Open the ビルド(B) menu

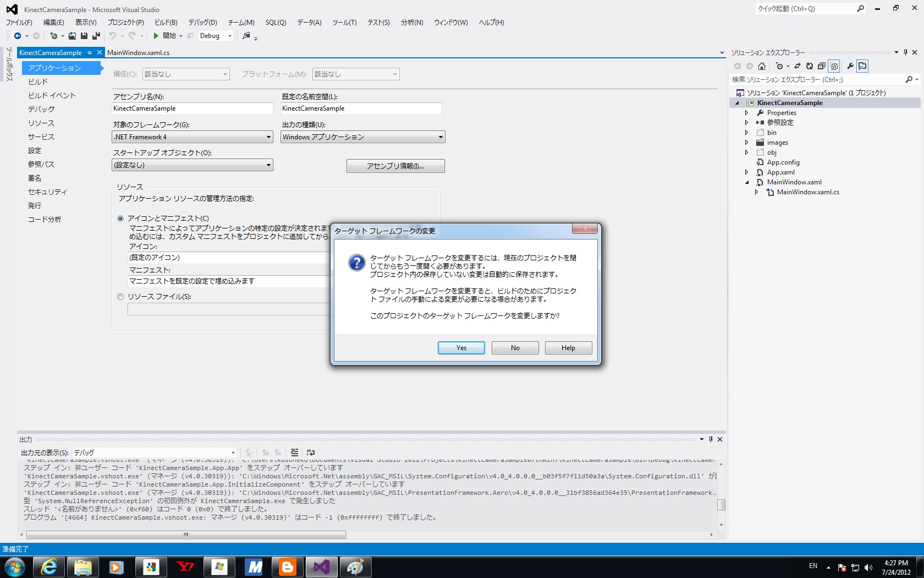(166, 23)
